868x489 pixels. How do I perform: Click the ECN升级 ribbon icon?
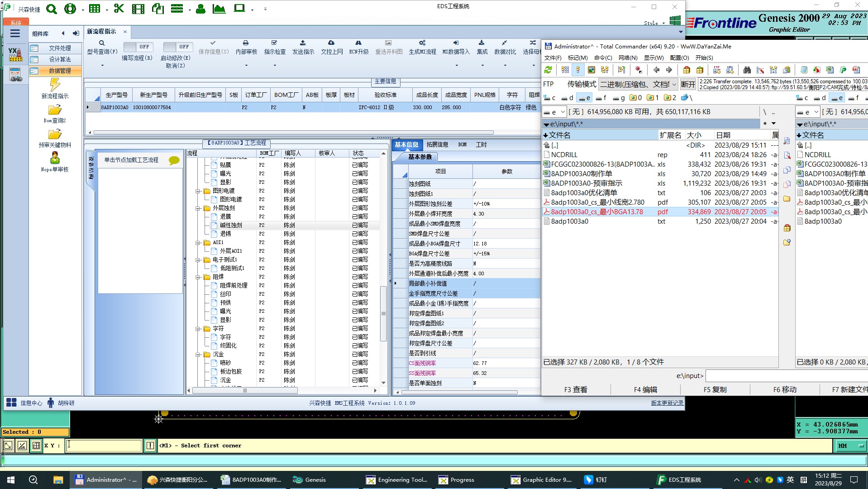click(358, 43)
